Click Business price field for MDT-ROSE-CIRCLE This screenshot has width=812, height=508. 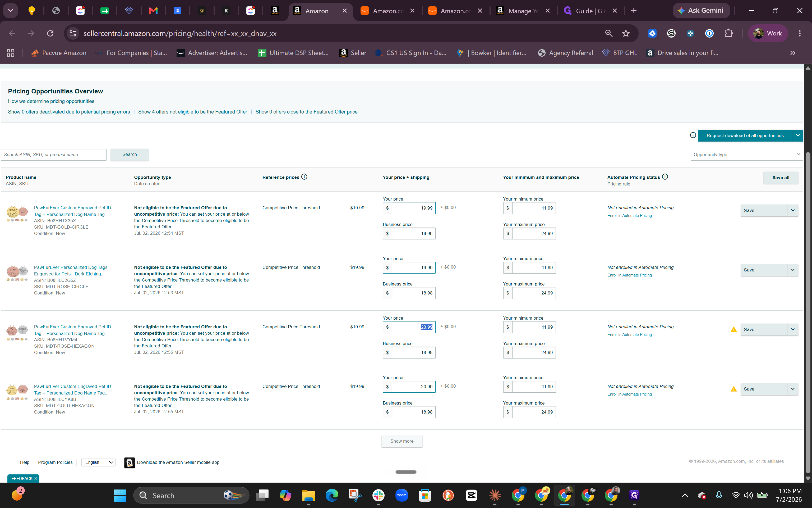pyautogui.click(x=409, y=293)
